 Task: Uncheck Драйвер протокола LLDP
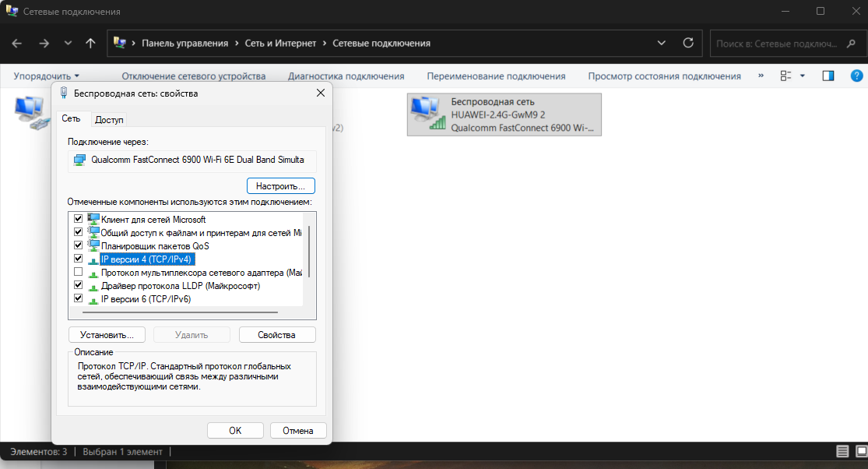(78, 285)
